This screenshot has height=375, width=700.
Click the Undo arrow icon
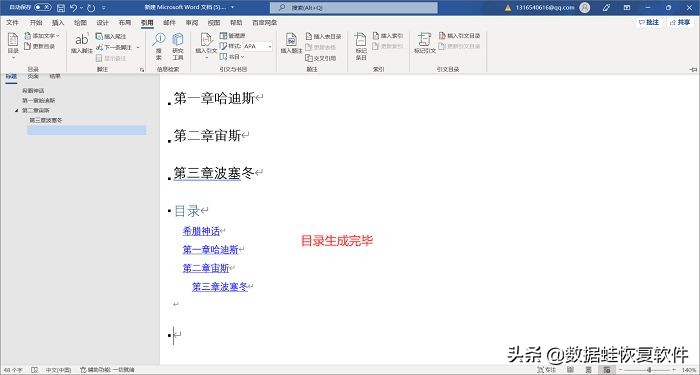click(74, 8)
